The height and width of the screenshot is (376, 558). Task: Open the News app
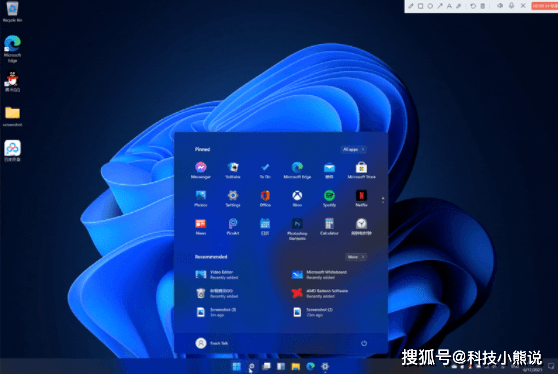coord(201,227)
